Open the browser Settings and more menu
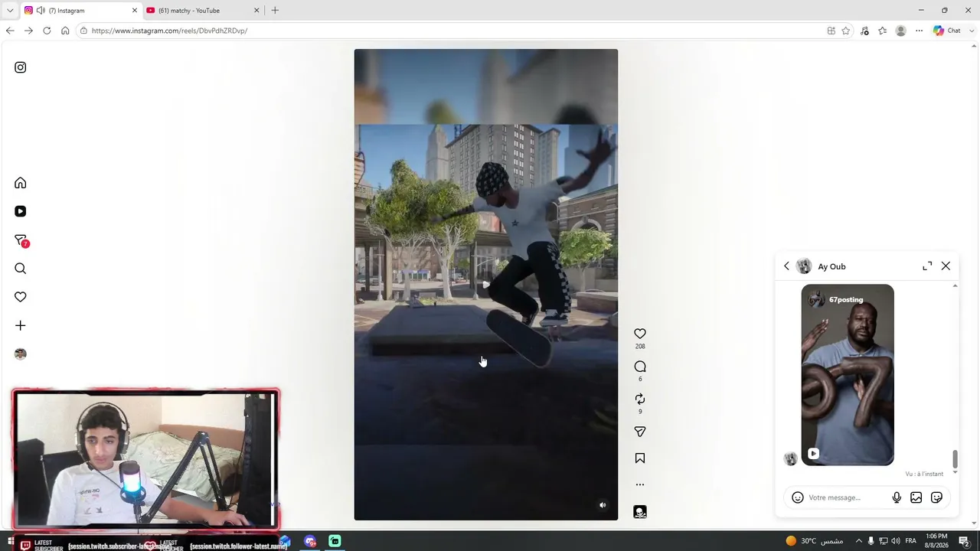 tap(920, 31)
